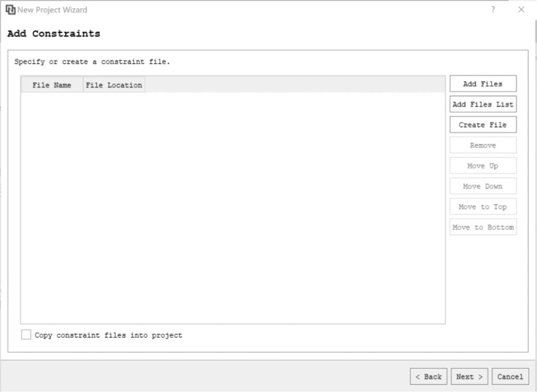Screen dimensions: 537x392
Task: Proceed with the Next button
Action: [x=470, y=377]
